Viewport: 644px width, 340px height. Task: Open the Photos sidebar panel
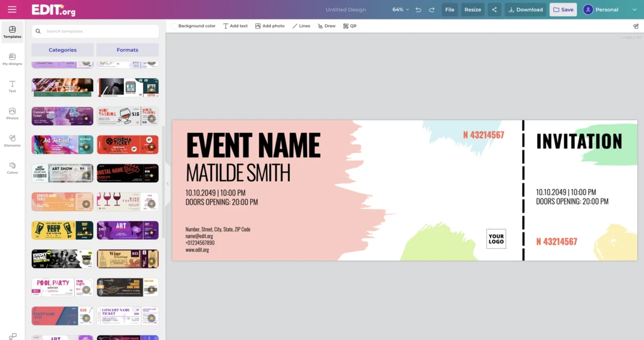12,113
